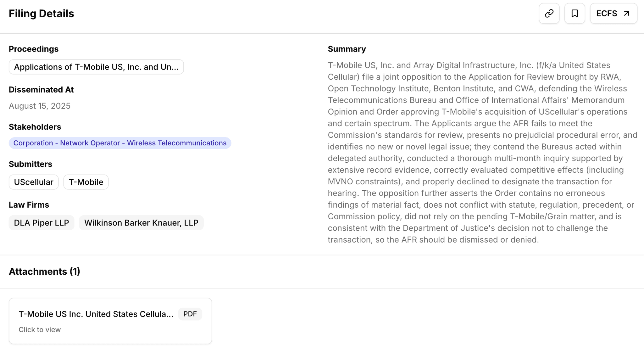
Task: Click the copy link icon
Action: 549,14
